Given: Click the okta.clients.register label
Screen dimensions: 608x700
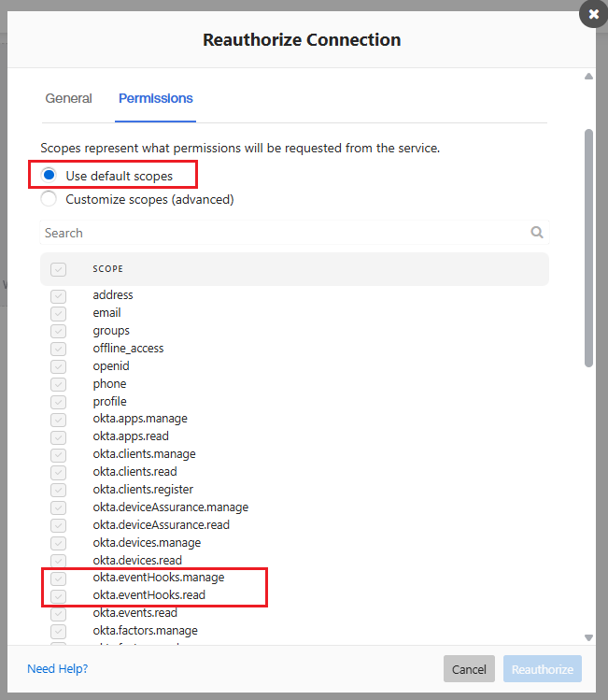Looking at the screenshot, I should point(143,490).
